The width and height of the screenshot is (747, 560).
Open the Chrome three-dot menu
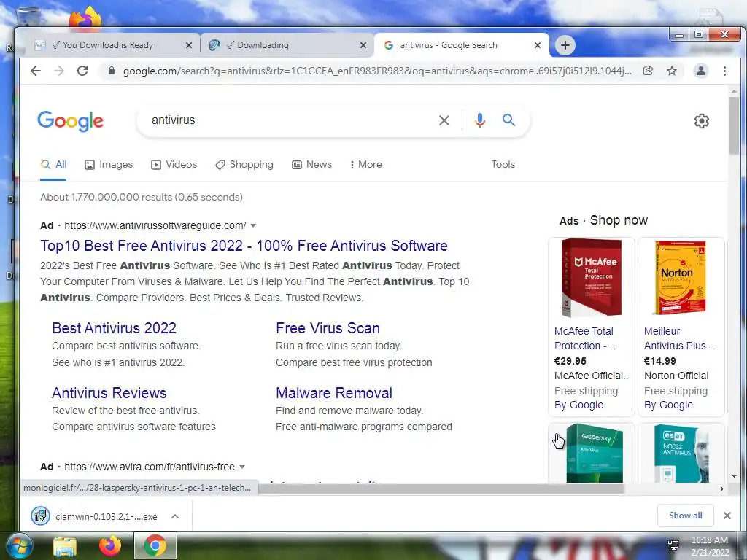[724, 71]
